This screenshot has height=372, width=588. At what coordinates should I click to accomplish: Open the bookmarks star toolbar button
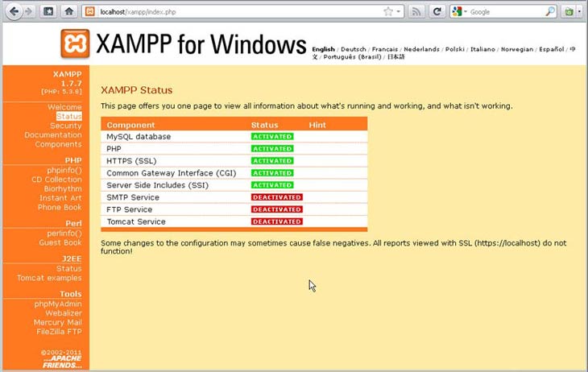pyautogui.click(x=48, y=11)
